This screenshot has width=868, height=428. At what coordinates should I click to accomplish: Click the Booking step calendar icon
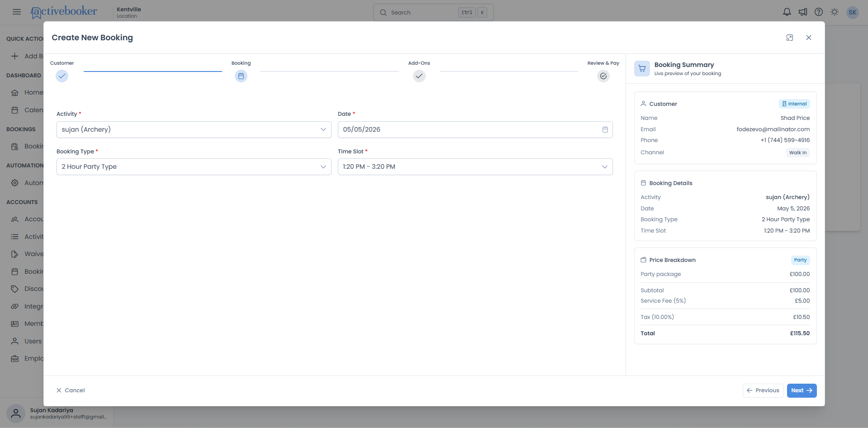tap(241, 76)
